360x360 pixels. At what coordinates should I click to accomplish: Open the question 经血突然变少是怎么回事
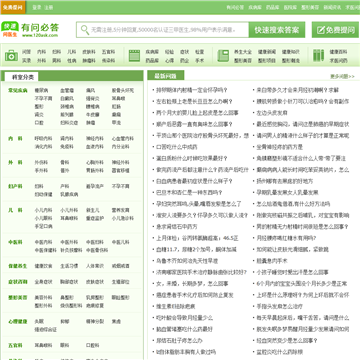tap(287, 340)
